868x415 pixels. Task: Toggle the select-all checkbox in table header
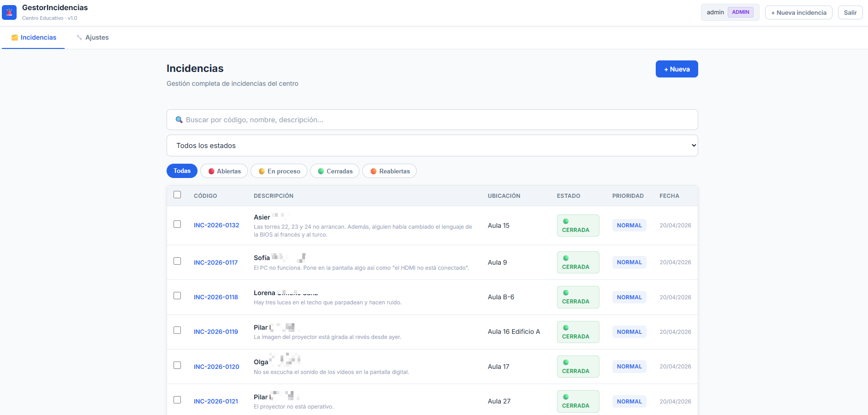pyautogui.click(x=177, y=195)
